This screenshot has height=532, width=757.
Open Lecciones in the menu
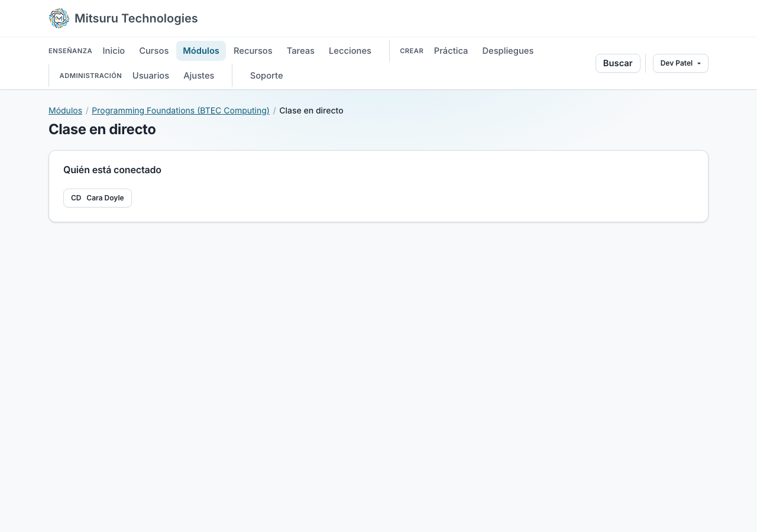tap(350, 51)
